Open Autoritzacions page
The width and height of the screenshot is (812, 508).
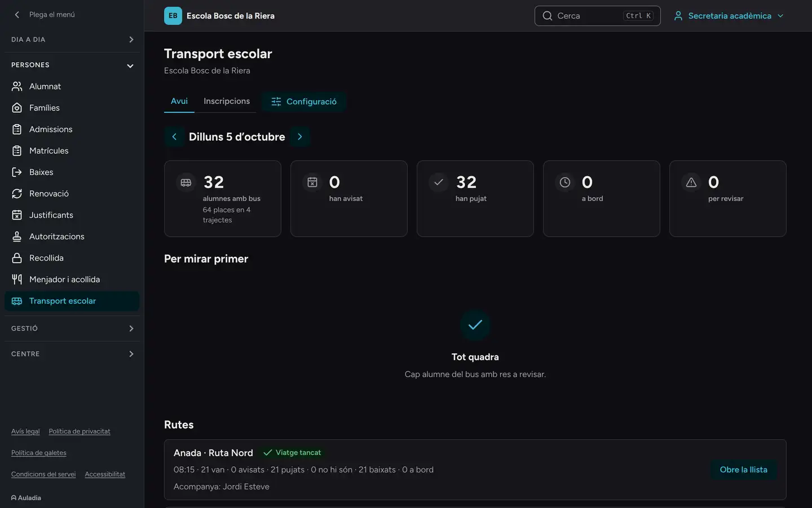click(x=72, y=237)
